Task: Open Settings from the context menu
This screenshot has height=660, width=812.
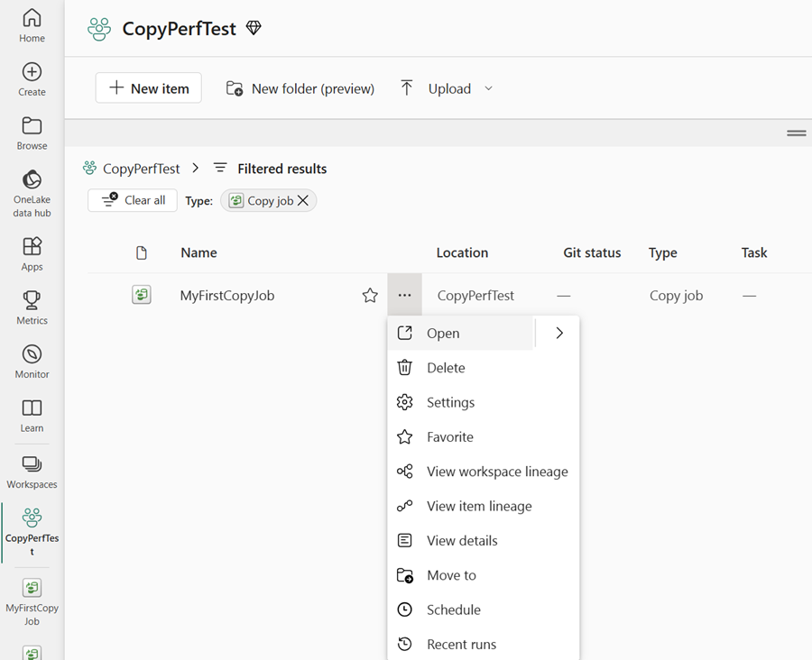Action: point(484,402)
